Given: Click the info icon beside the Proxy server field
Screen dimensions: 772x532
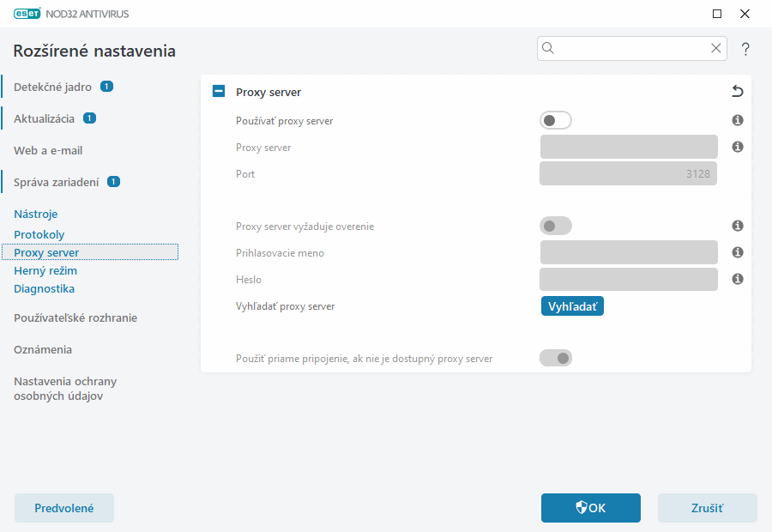Looking at the screenshot, I should [x=737, y=148].
